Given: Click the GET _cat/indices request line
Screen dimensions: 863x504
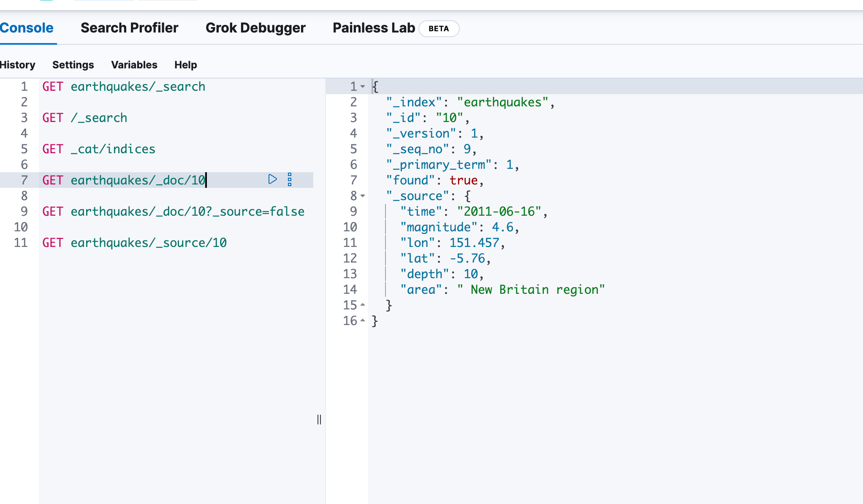Looking at the screenshot, I should click(x=99, y=149).
